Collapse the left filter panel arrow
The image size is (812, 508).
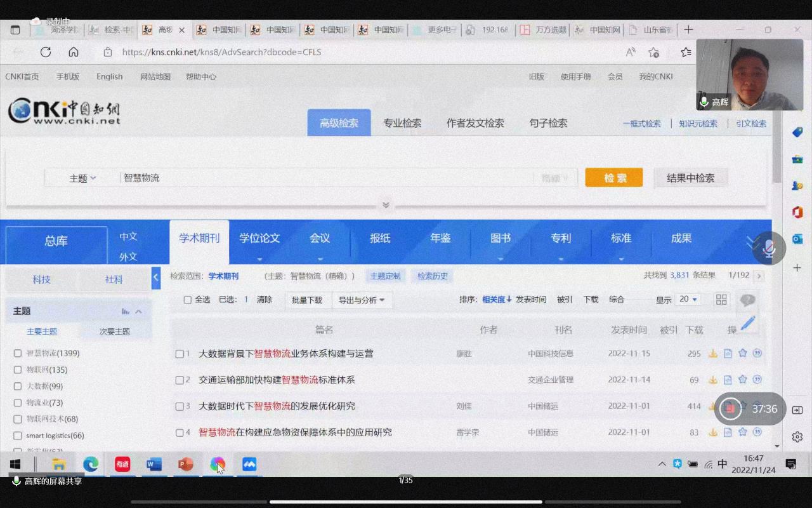pyautogui.click(x=156, y=277)
